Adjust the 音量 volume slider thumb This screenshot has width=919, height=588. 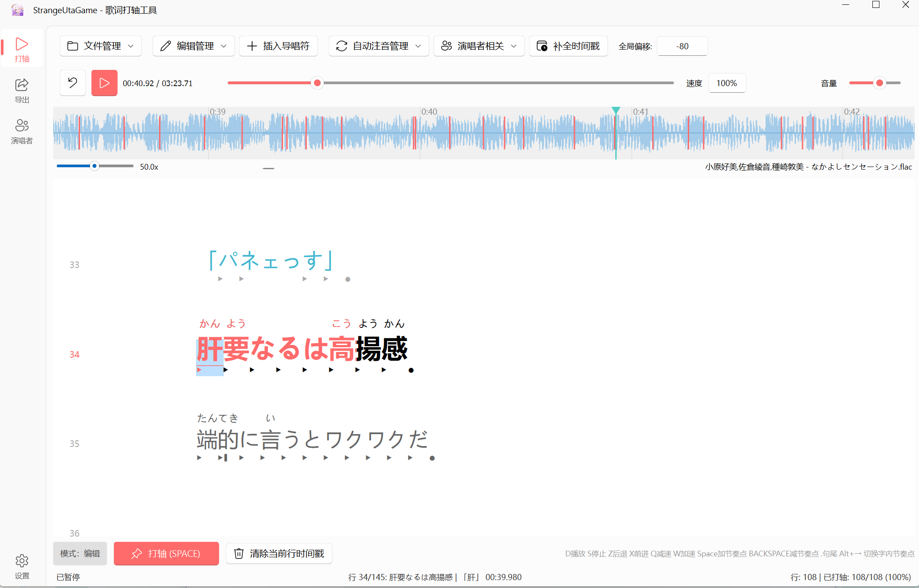tap(879, 83)
